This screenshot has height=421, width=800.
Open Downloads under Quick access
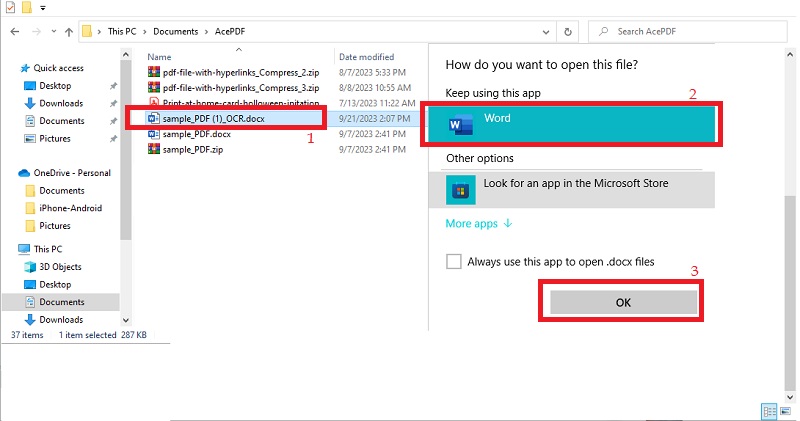pos(61,103)
